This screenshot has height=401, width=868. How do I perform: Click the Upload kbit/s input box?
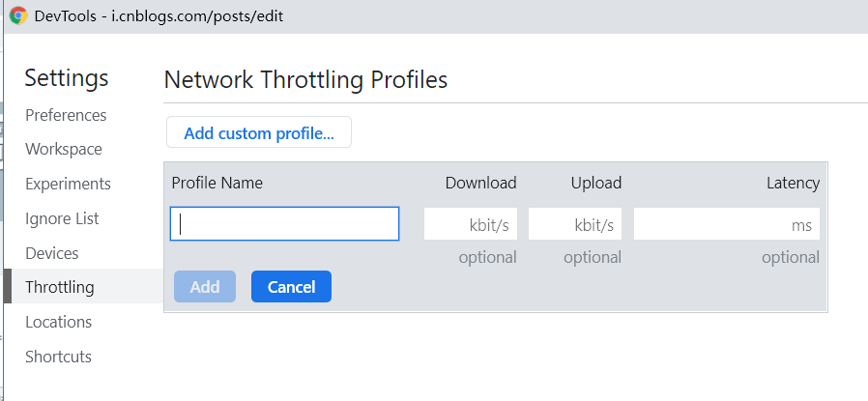(x=575, y=224)
